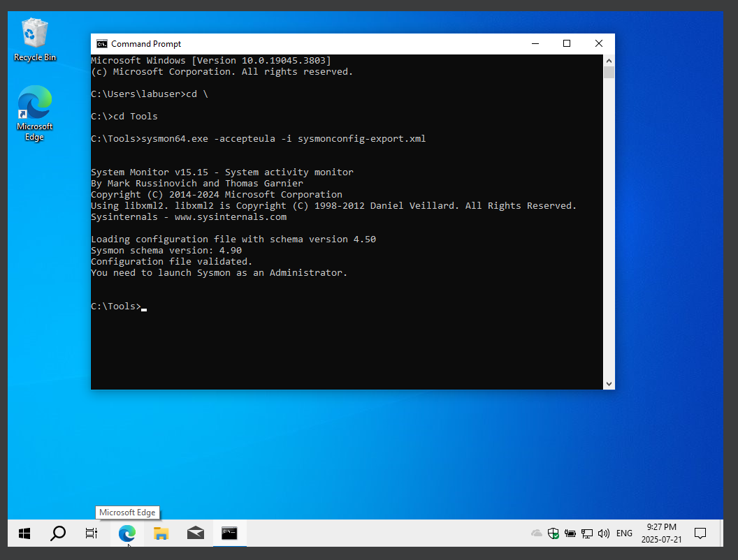Click the line 'Configuration file validated.'
The width and height of the screenshot is (738, 560).
coord(171,261)
